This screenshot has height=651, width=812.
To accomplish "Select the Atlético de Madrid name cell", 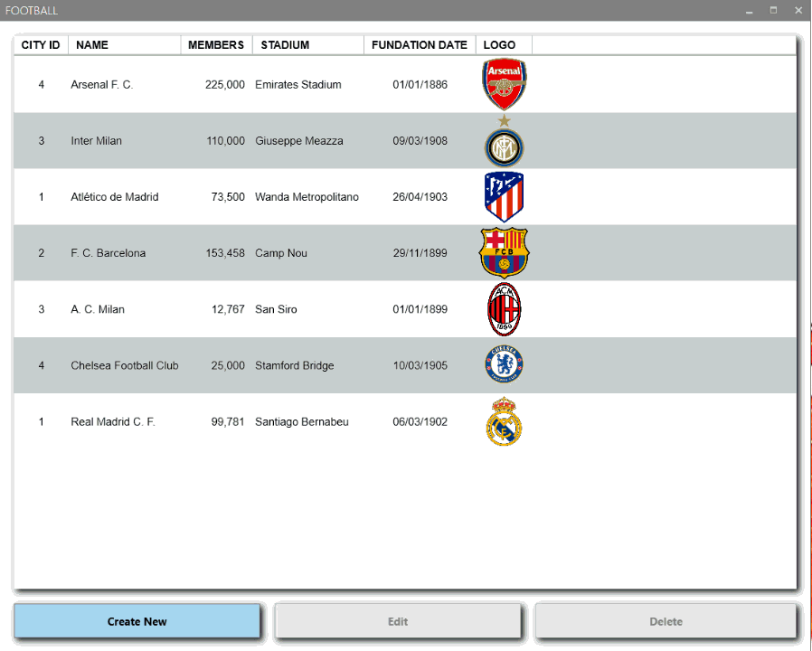I will (115, 197).
